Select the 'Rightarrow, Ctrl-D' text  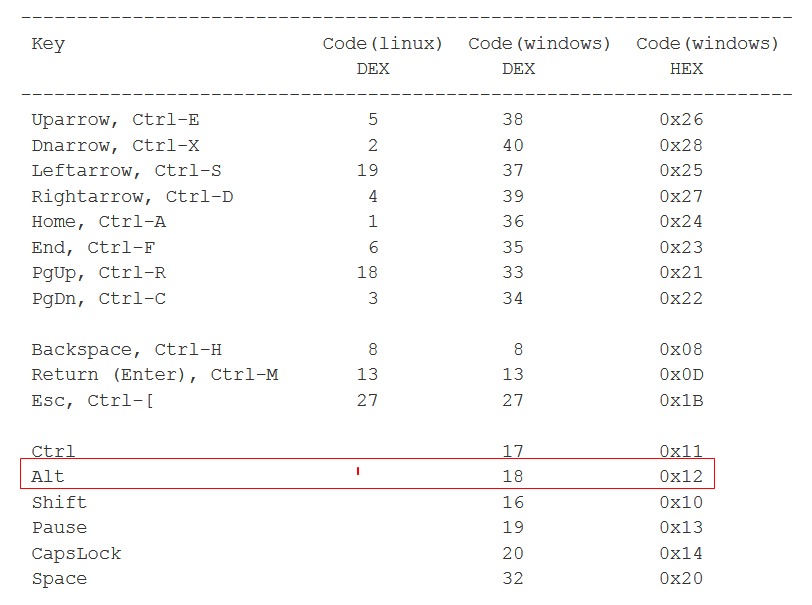[x=132, y=197]
